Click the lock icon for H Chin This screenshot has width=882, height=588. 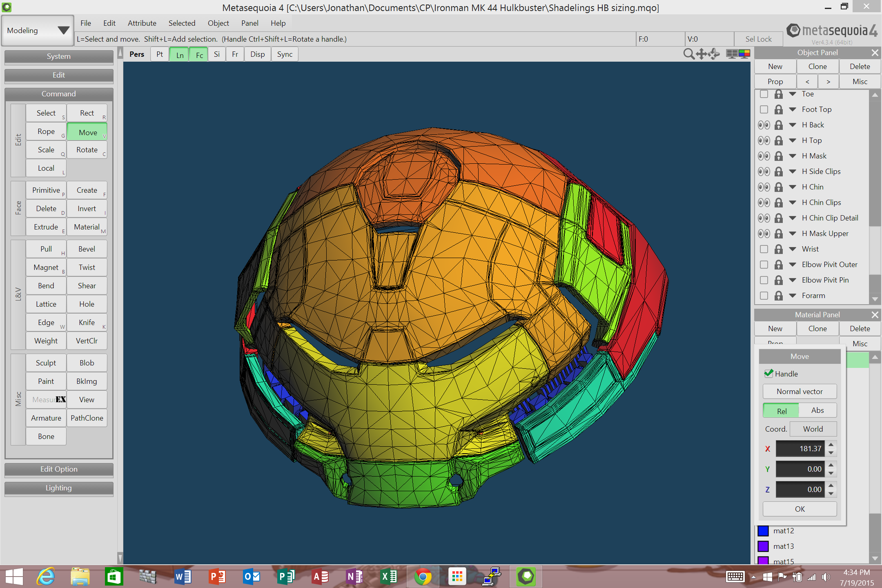pyautogui.click(x=779, y=187)
